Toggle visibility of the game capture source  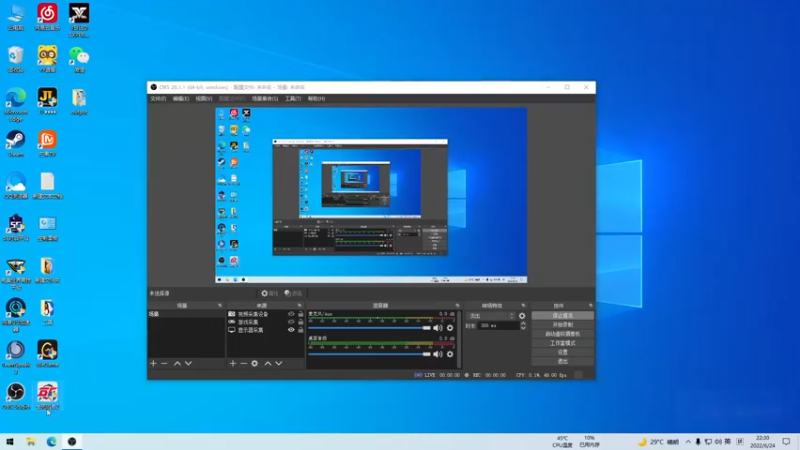tap(291, 322)
